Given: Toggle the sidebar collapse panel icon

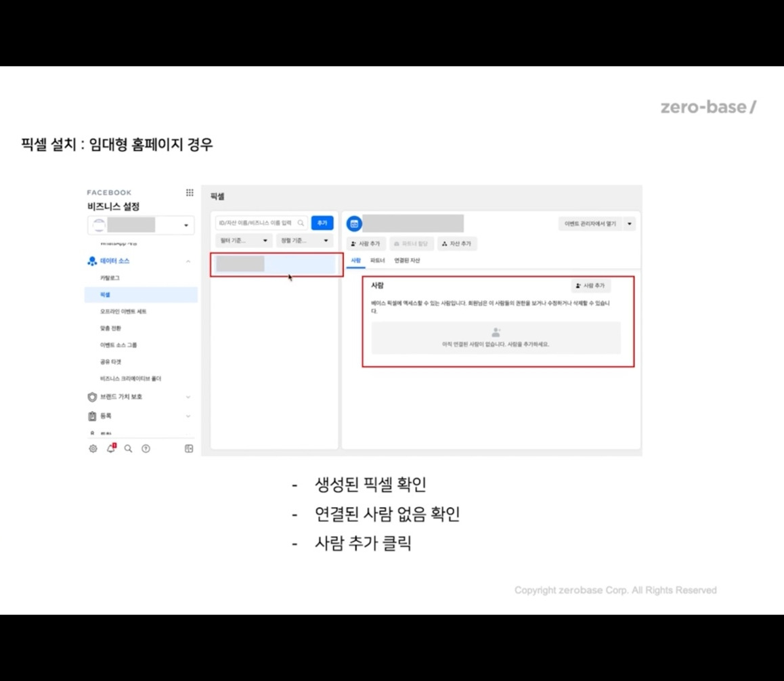Looking at the screenshot, I should [189, 449].
